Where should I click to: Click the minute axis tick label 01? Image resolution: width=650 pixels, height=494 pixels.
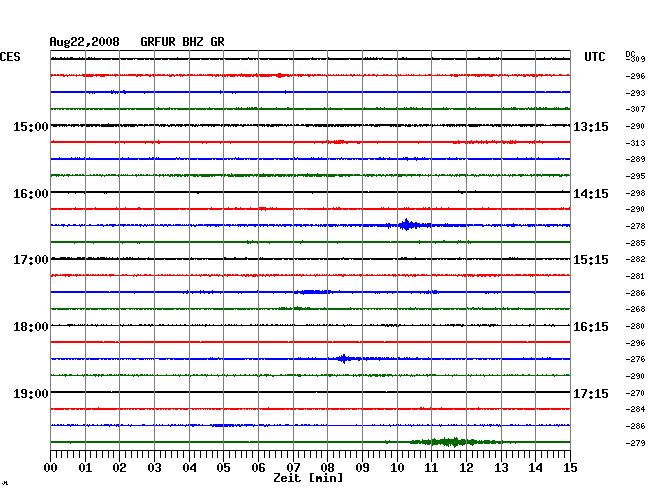85,468
